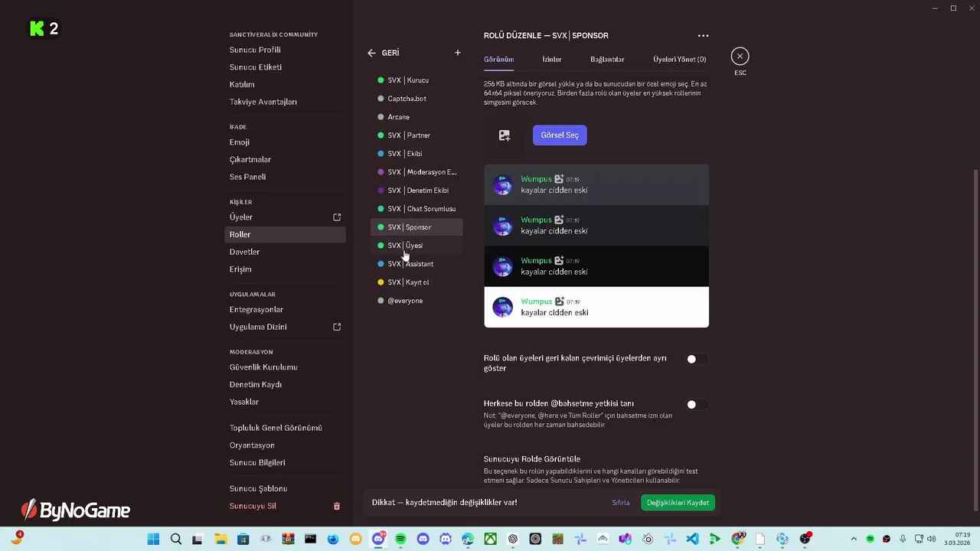Select the SVX | Ekibi role

pyautogui.click(x=416, y=154)
